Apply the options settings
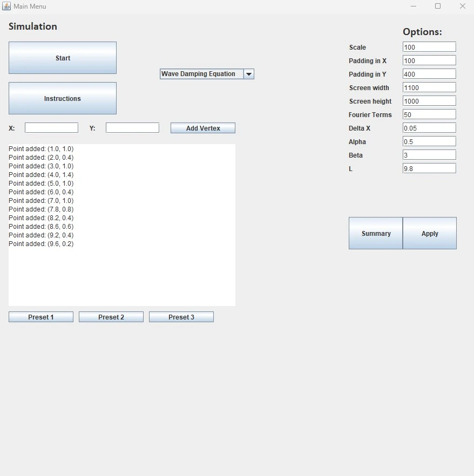 pos(430,233)
